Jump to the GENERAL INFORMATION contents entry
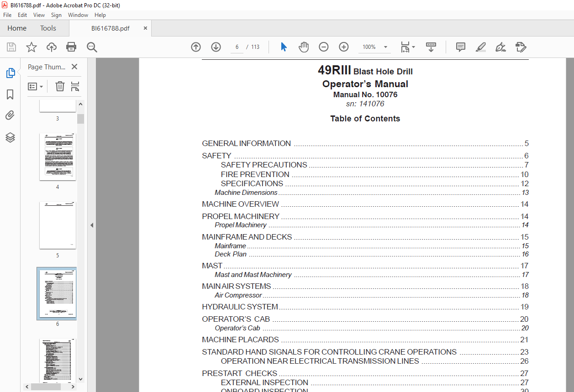574x392 pixels. [x=365, y=143]
